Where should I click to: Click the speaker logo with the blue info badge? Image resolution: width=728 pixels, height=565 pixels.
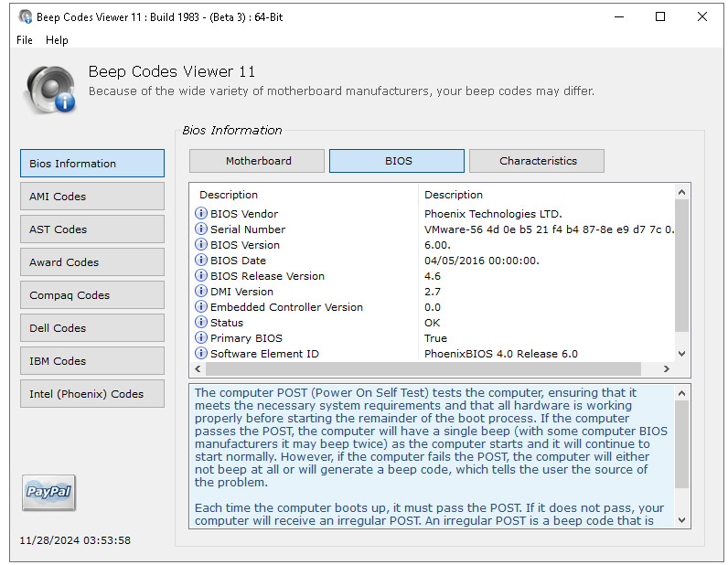[50, 89]
